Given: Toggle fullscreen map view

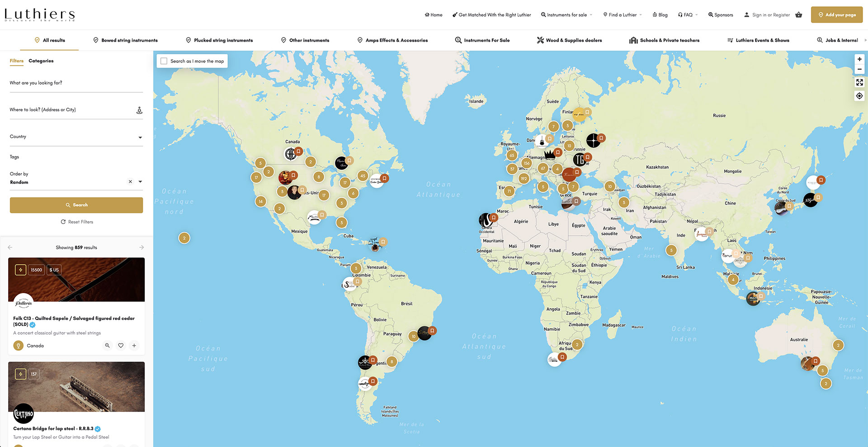Looking at the screenshot, I should pyautogui.click(x=859, y=82).
